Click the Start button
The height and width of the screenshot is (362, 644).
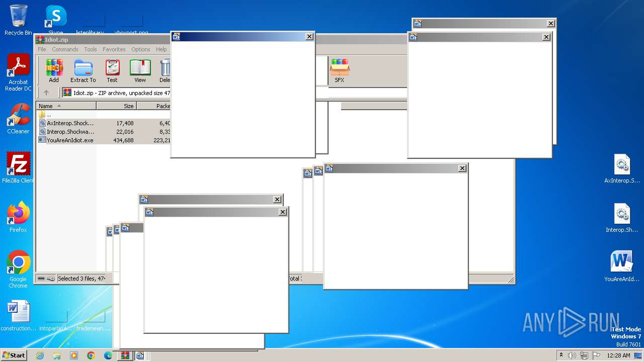pyautogui.click(x=14, y=355)
